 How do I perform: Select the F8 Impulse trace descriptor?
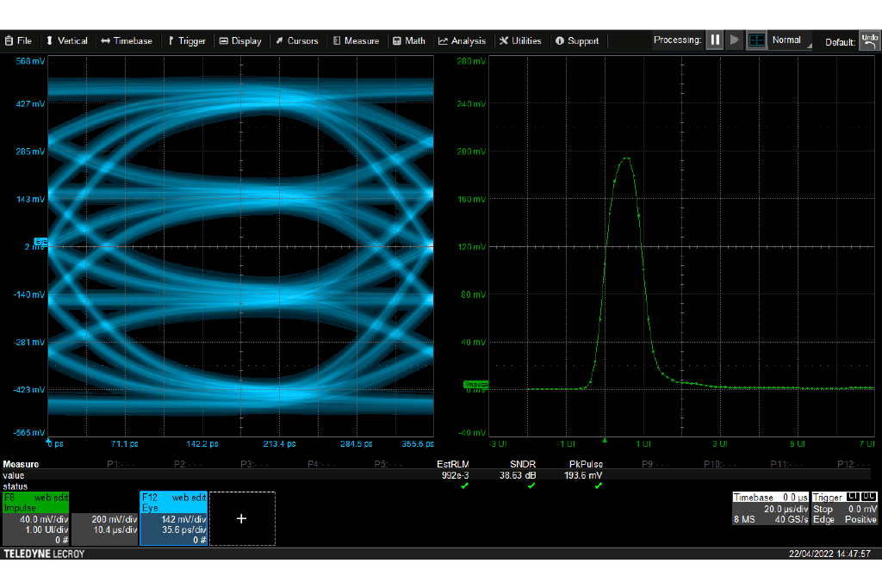(35, 518)
